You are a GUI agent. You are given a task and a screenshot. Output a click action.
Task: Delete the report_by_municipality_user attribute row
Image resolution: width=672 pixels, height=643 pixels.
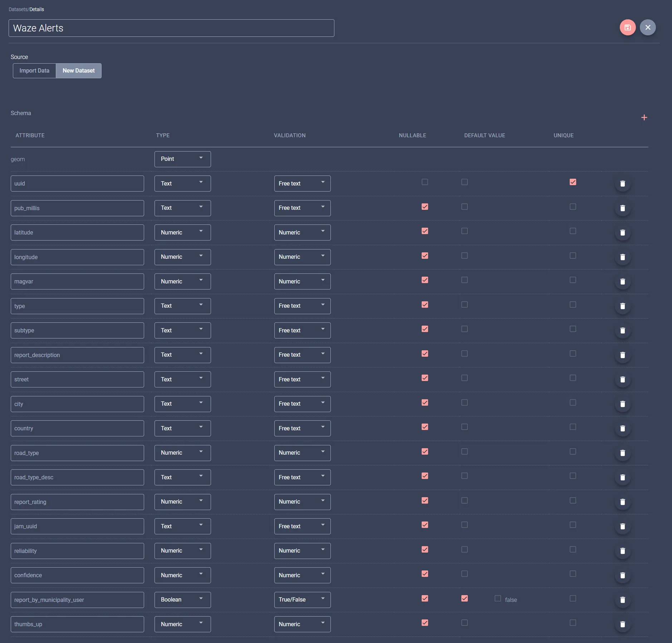(x=622, y=600)
